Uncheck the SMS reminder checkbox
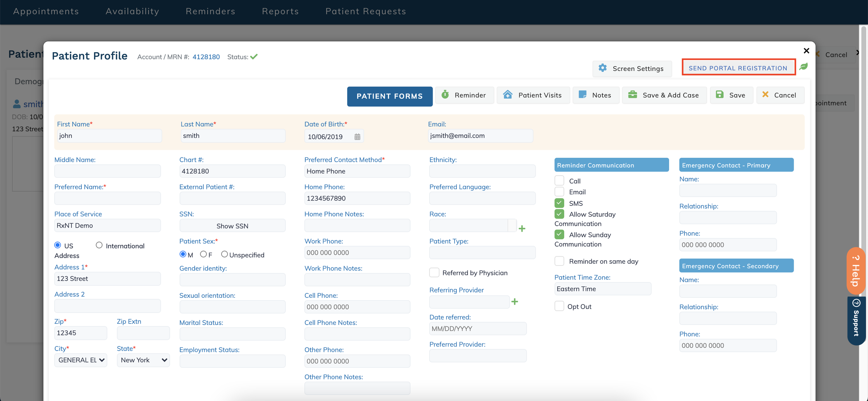The height and width of the screenshot is (401, 868). click(559, 203)
